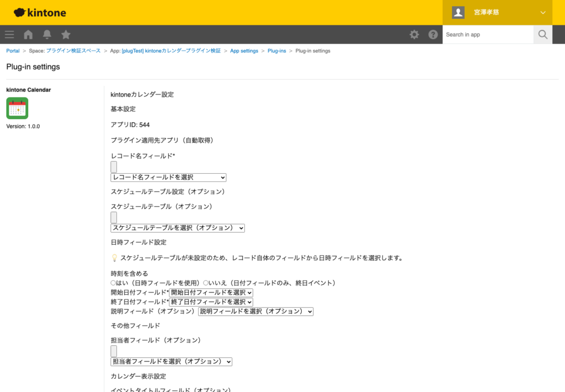The image size is (565, 392).
Task: Click the Portal breadcrumb link
Action: tap(13, 50)
